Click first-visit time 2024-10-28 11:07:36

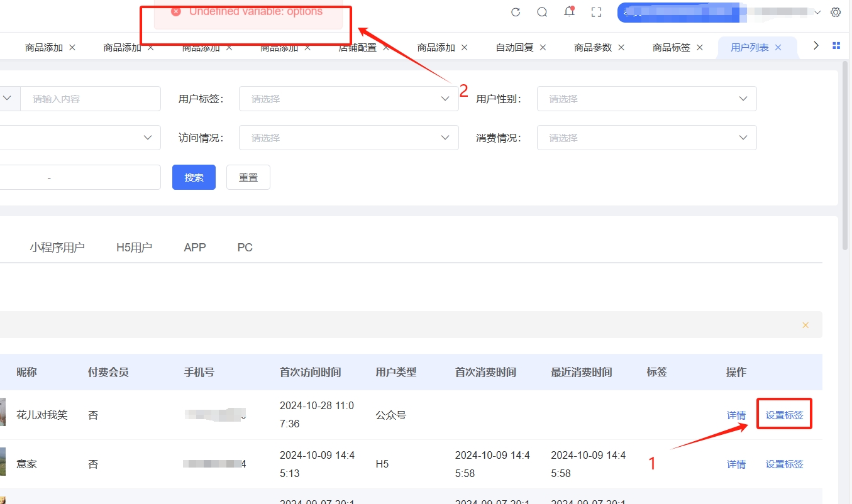pyautogui.click(x=317, y=415)
